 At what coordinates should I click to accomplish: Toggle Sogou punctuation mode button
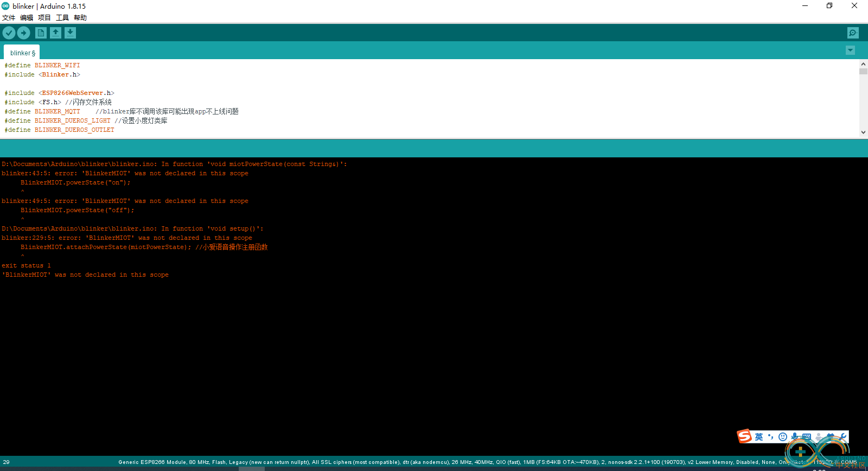[770, 437]
